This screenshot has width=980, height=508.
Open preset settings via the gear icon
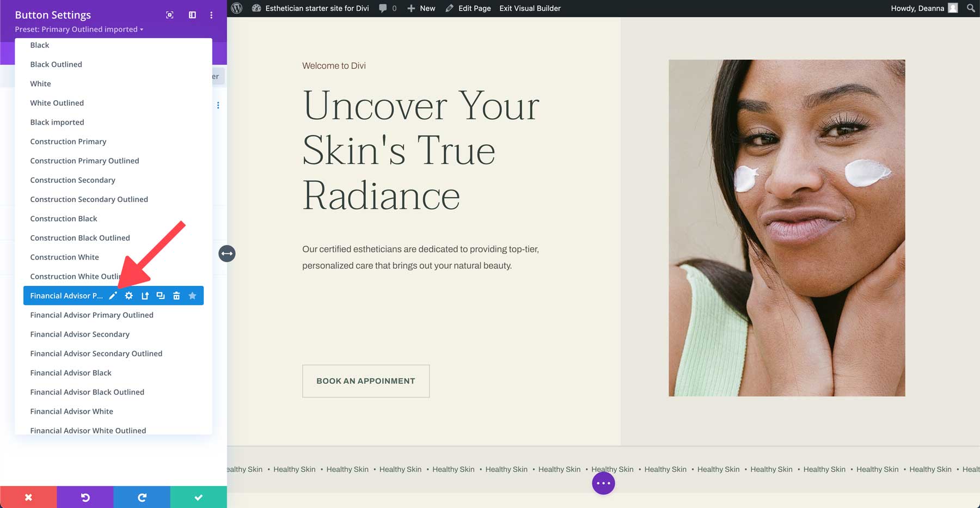tap(128, 295)
